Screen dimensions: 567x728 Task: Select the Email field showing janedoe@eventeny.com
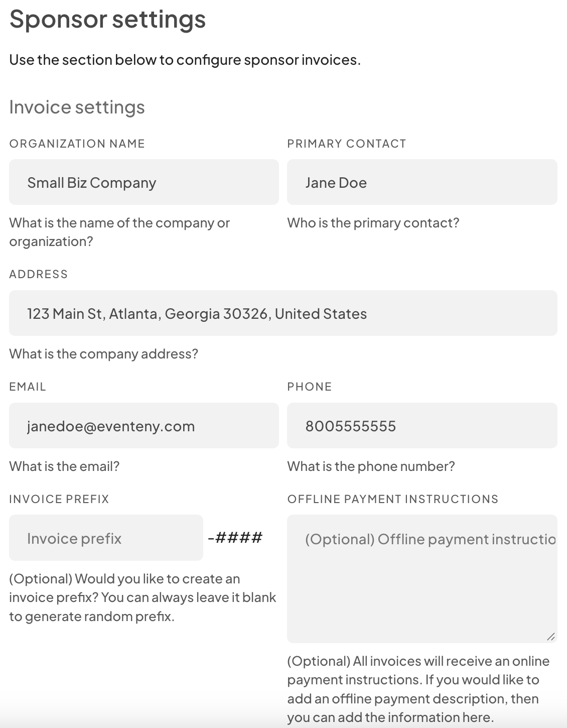click(x=144, y=426)
